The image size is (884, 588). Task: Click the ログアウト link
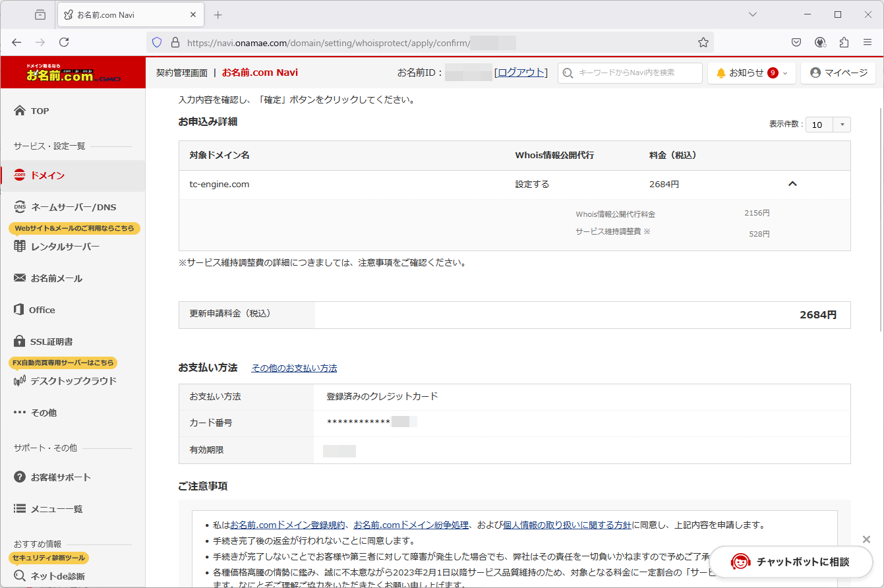(521, 73)
